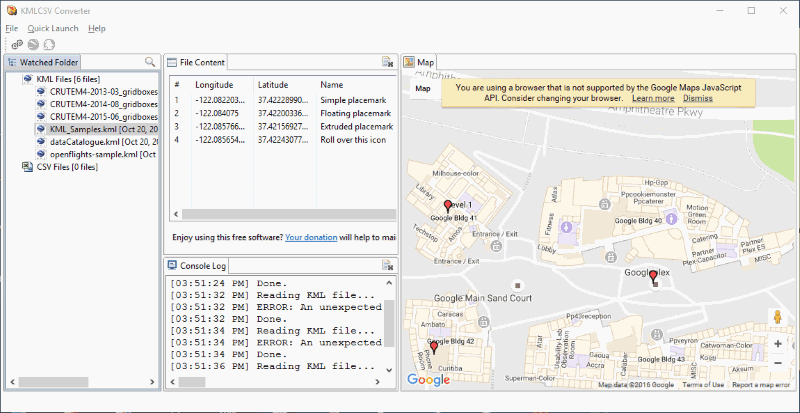Click the Google logo on the map
Screen dimensions: 800x413
coord(429,379)
